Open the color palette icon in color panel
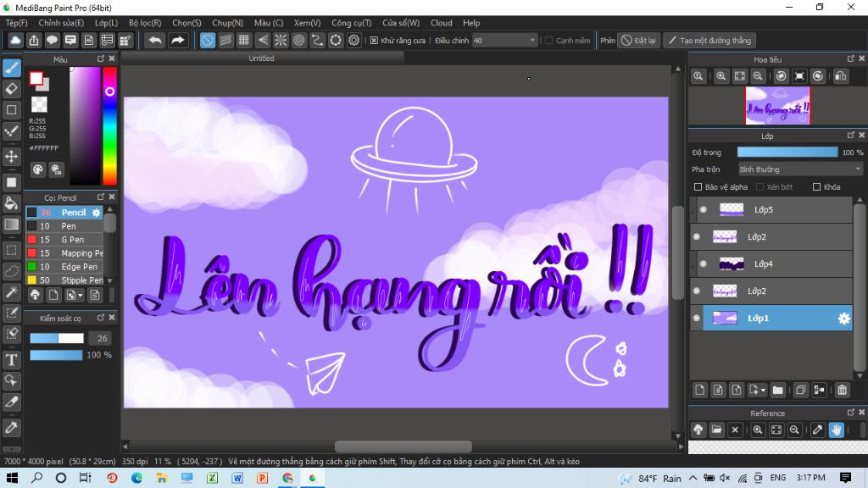Image resolution: width=868 pixels, height=488 pixels. coord(37,169)
